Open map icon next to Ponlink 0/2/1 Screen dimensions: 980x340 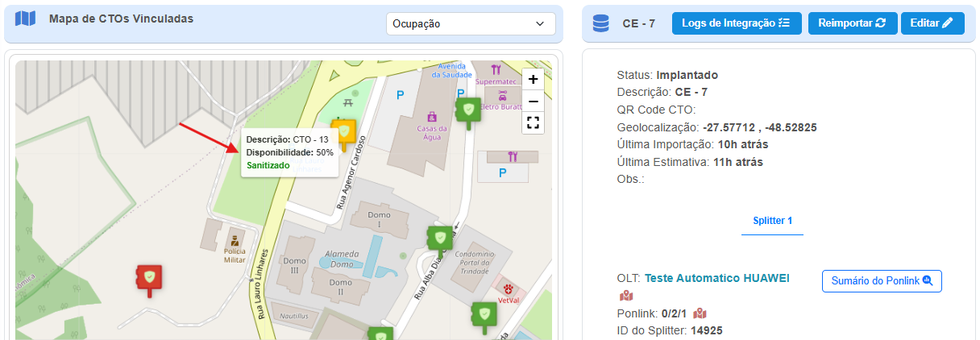pos(700,313)
